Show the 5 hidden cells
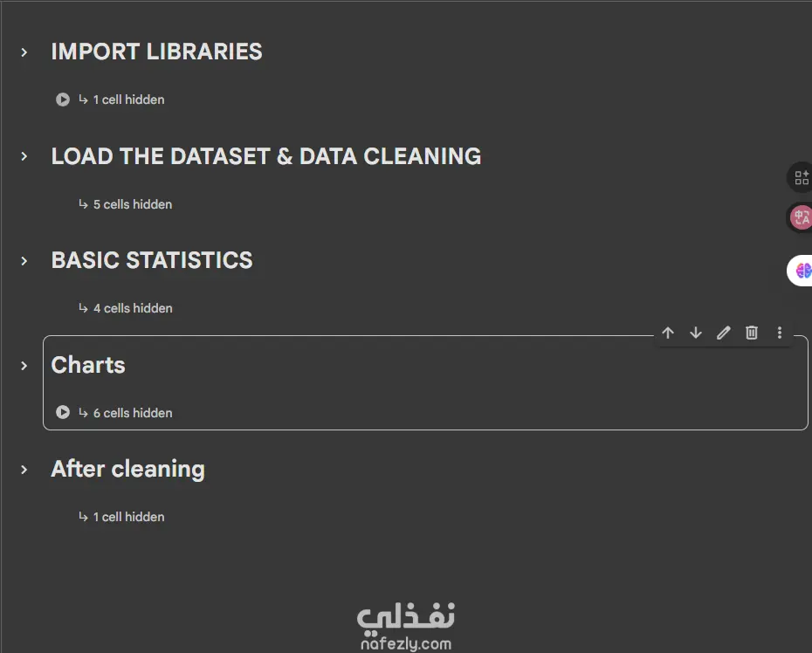This screenshot has width=812, height=653. coord(132,204)
